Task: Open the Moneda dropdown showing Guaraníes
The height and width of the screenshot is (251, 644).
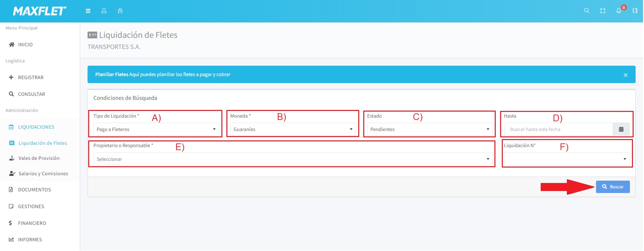Action: click(293, 129)
